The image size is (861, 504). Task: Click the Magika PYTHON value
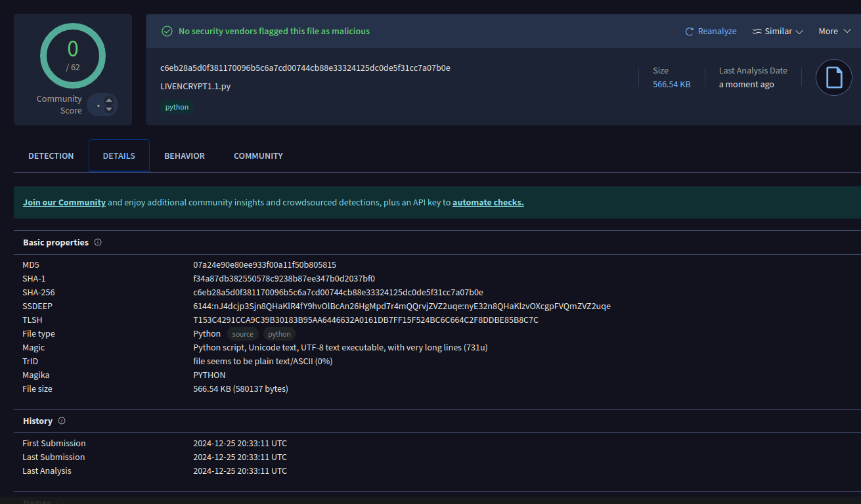coord(210,375)
